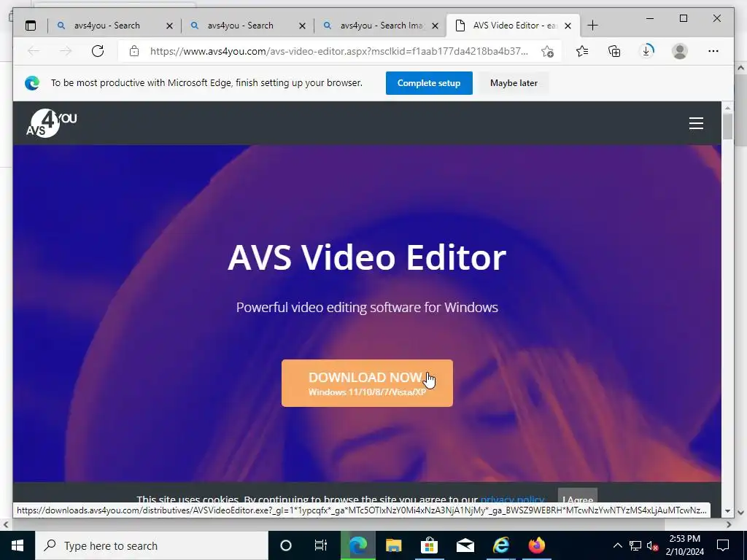Go forward with the forward arrow

pos(66,51)
